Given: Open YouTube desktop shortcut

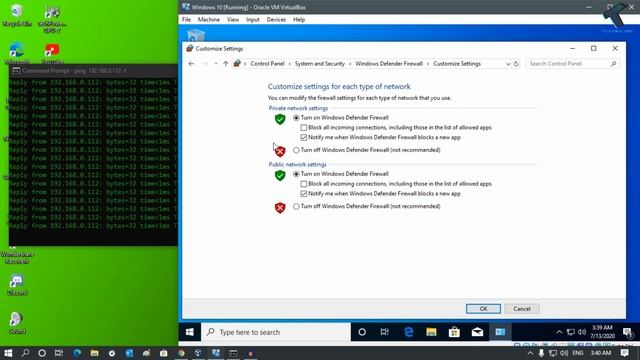Looking at the screenshot, I should [52, 53].
